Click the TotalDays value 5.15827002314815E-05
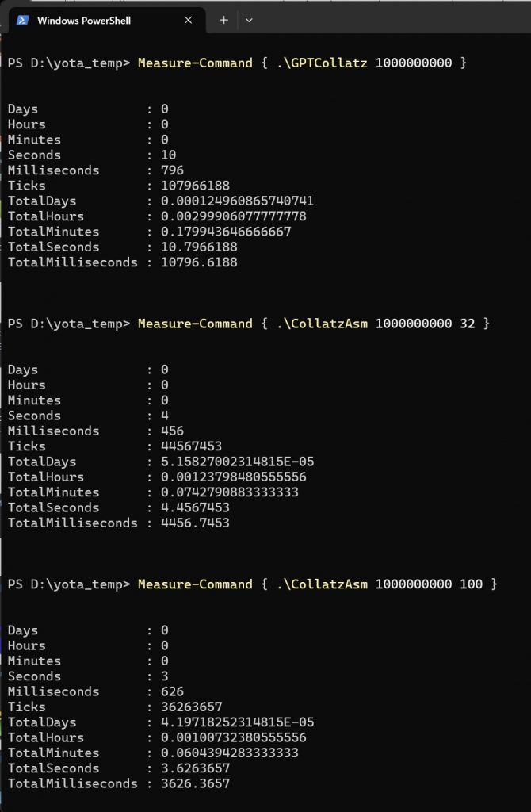The width and height of the screenshot is (531, 812). pyautogui.click(x=238, y=462)
